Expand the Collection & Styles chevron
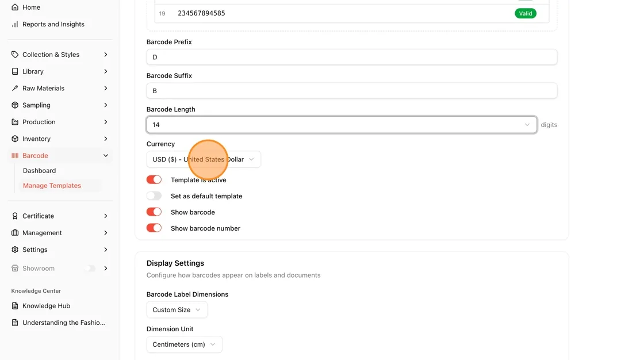Viewport: 644px width, 360px height. 106,55
